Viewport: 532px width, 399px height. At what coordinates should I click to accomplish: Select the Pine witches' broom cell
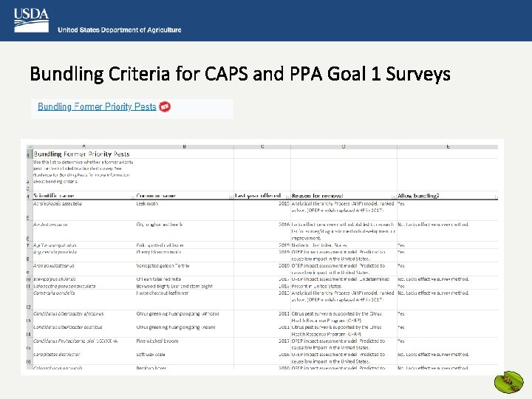(x=184, y=344)
